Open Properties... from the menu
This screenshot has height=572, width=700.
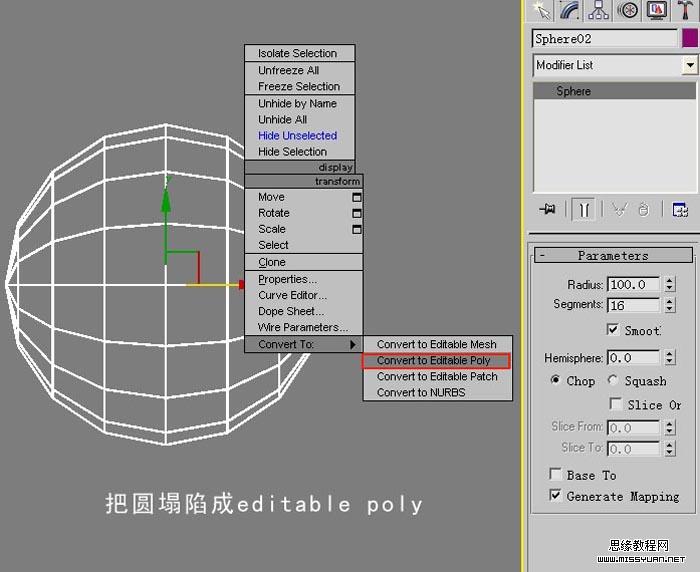coord(304,280)
